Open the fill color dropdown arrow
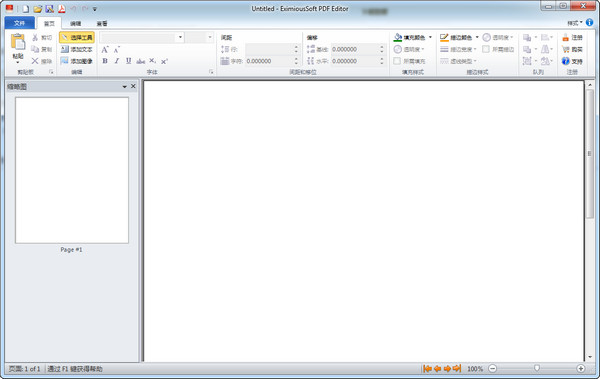Viewport: 600px width, 379px height. tap(430, 38)
